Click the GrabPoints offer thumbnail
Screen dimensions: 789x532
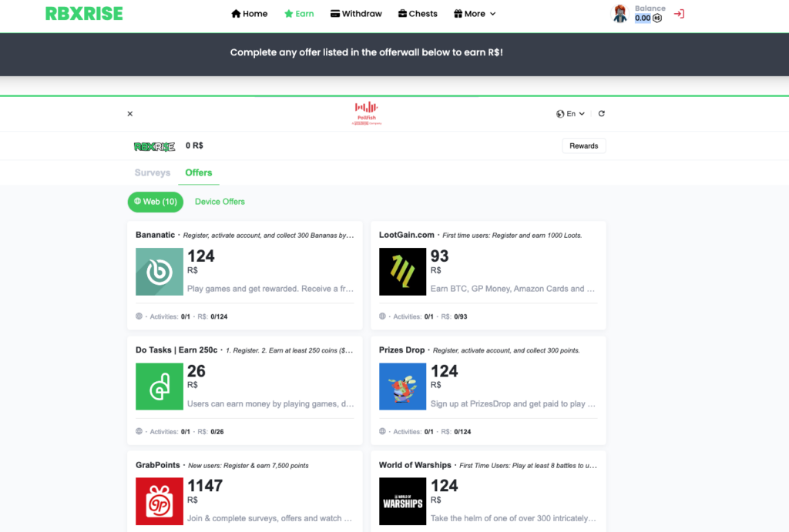(x=159, y=501)
